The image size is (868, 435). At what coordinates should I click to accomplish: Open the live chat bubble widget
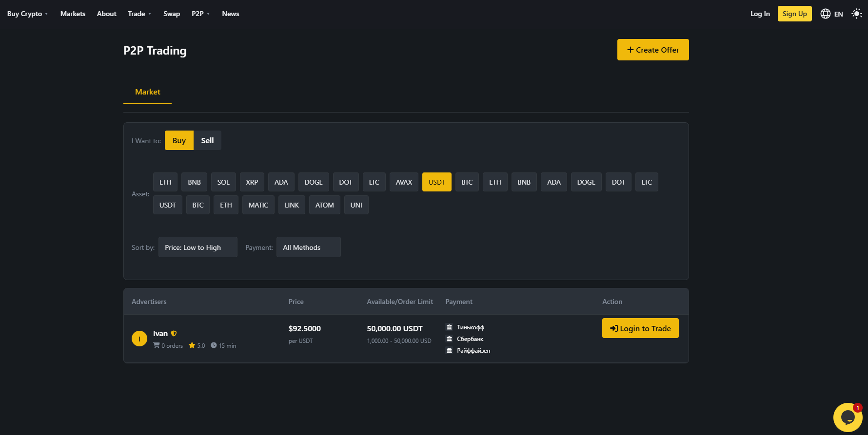click(848, 417)
